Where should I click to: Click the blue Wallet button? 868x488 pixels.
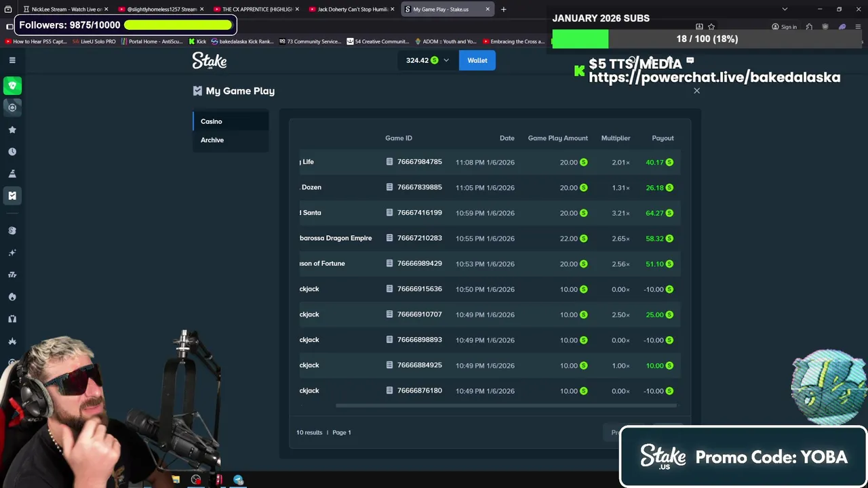pos(477,60)
